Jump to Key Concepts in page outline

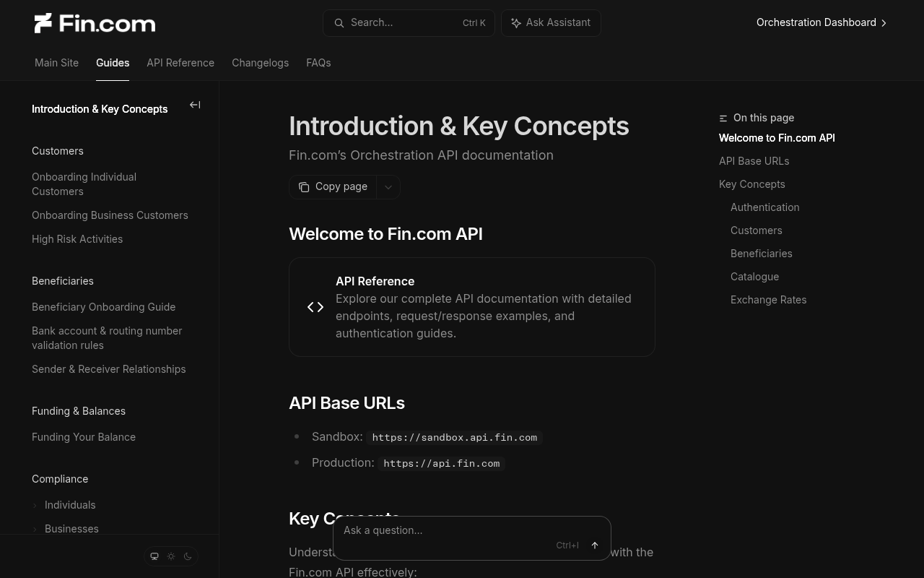click(751, 184)
